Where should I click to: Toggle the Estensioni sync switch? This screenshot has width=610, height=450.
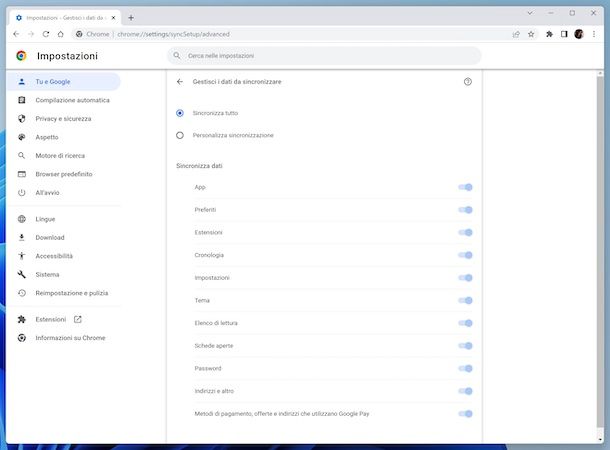(465, 233)
